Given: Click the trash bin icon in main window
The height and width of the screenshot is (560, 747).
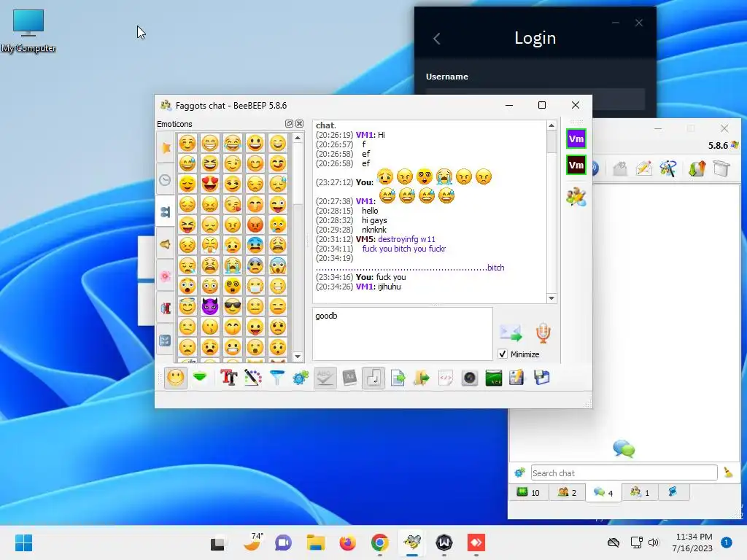Looking at the screenshot, I should click(721, 168).
